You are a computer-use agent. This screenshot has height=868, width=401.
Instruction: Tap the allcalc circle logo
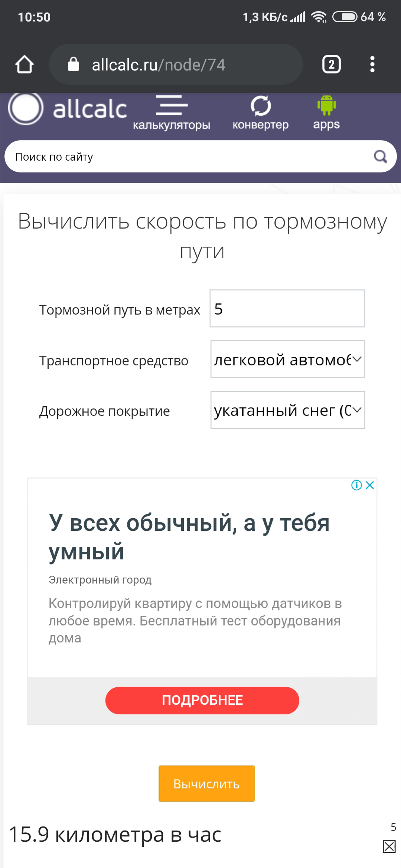coord(26,108)
